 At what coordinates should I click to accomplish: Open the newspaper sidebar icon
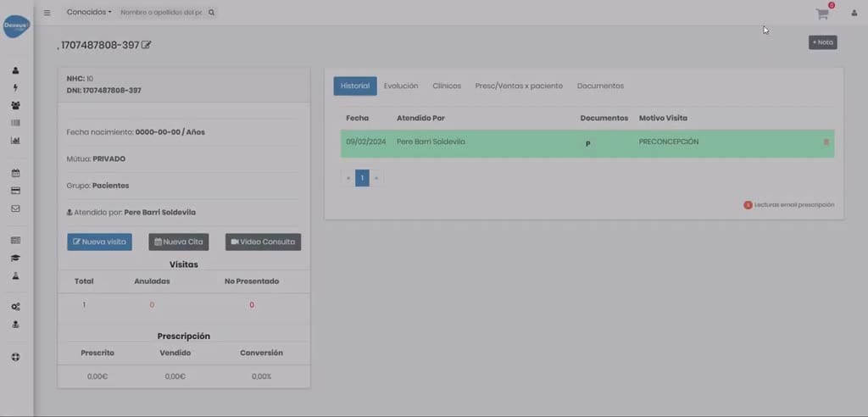[x=15, y=241]
